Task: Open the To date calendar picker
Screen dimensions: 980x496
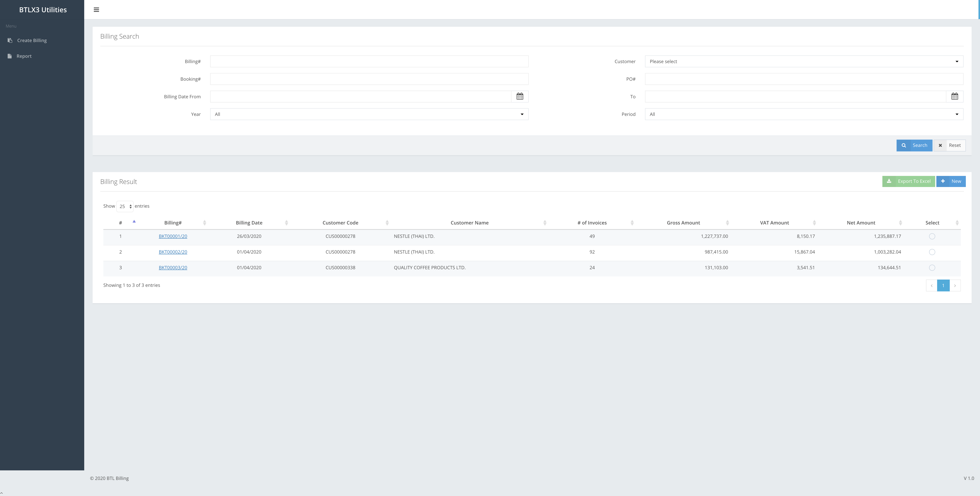Action: click(x=955, y=97)
